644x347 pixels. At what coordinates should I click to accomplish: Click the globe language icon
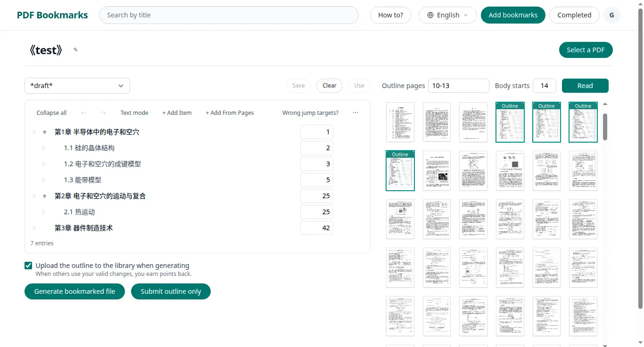[x=430, y=15]
